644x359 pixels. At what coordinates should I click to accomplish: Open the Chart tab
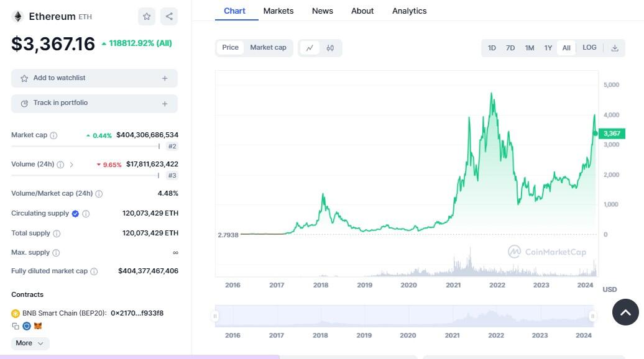point(234,11)
